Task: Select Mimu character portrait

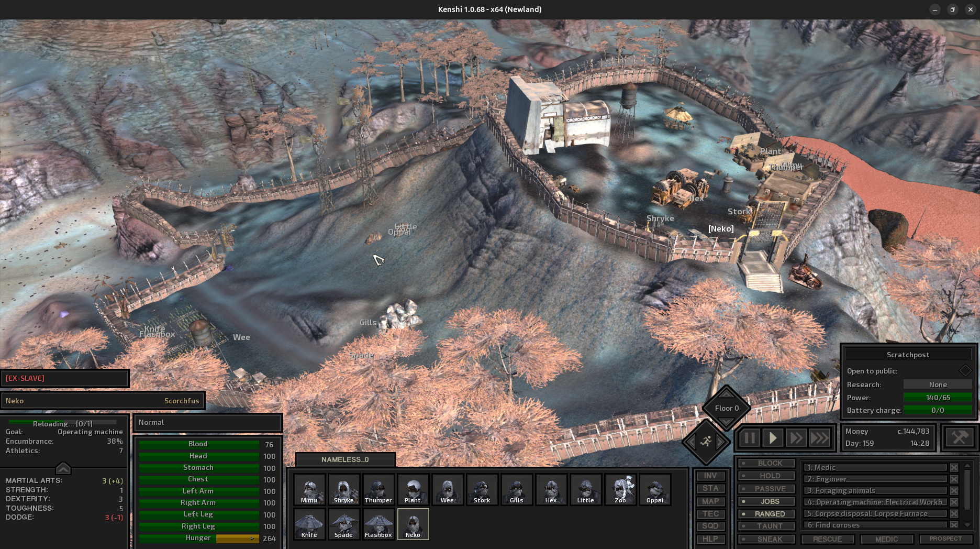Action: (x=309, y=489)
